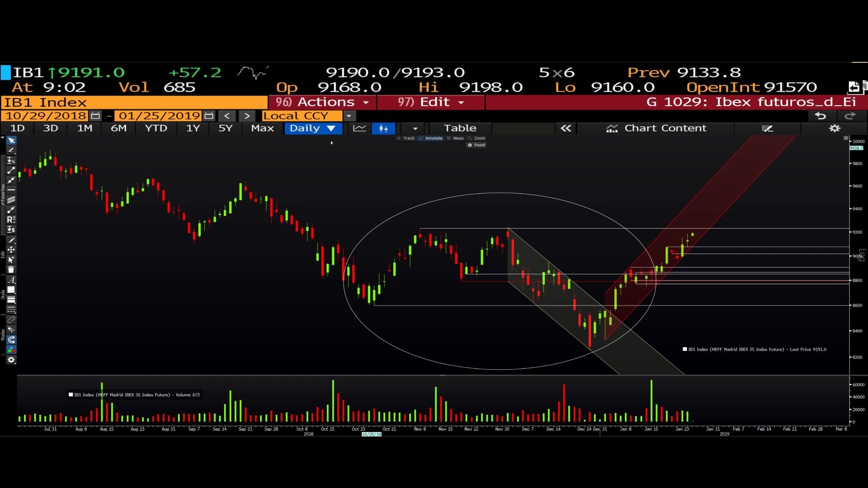The image size is (868, 488).
Task: Select the YTD range tab
Action: tap(156, 128)
